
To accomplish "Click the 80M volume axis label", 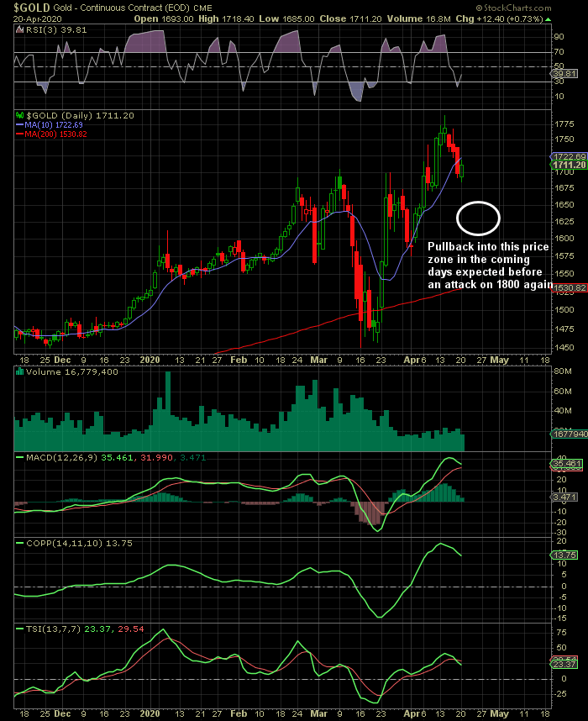I will 563,371.
